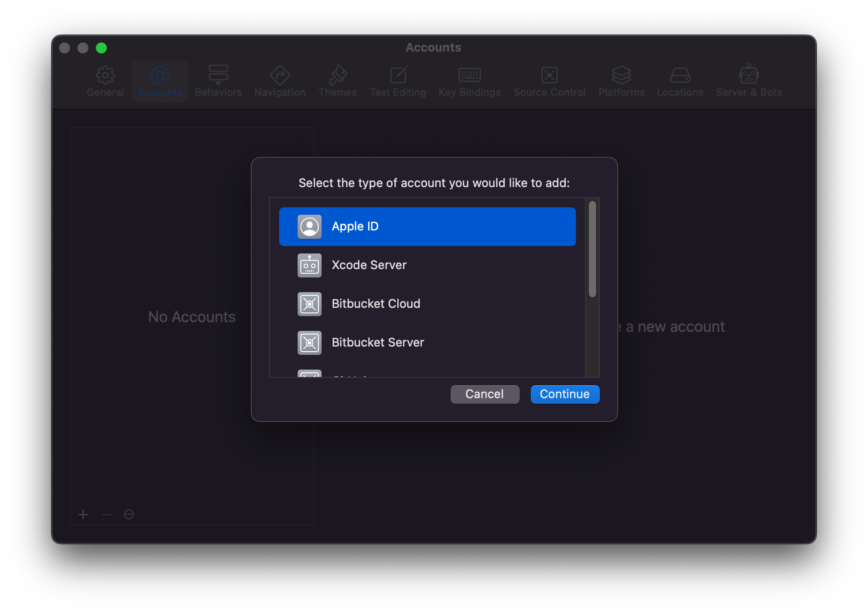Viewport: 868px width, 612px height.
Task: Select Xcode Server account type
Action: point(427,265)
